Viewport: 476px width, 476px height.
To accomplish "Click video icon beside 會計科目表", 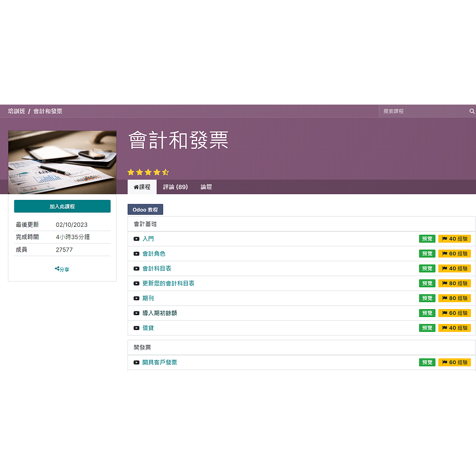I will point(137,269).
